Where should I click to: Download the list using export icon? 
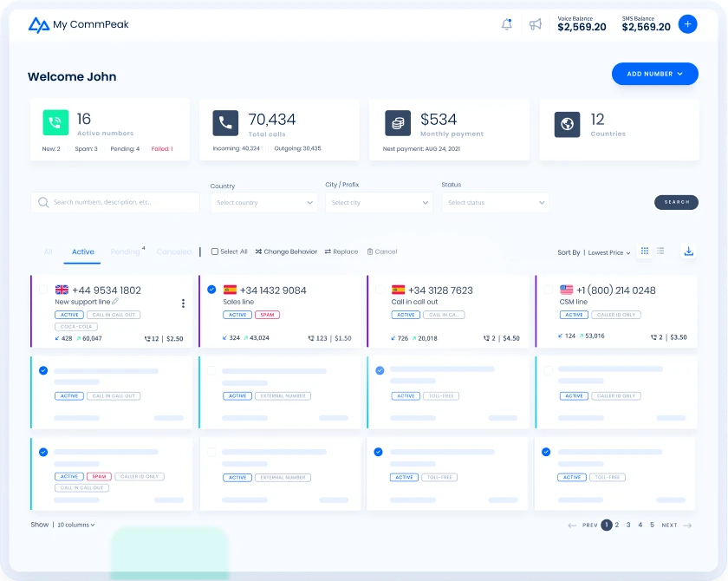[689, 251]
